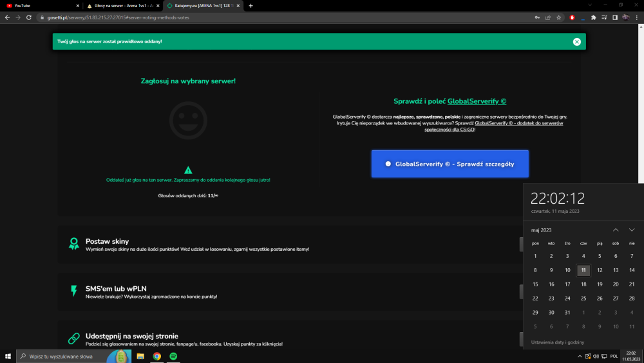644x363 pixels.
Task: Close the Katujemy.eu tab
Action: (x=238, y=6)
